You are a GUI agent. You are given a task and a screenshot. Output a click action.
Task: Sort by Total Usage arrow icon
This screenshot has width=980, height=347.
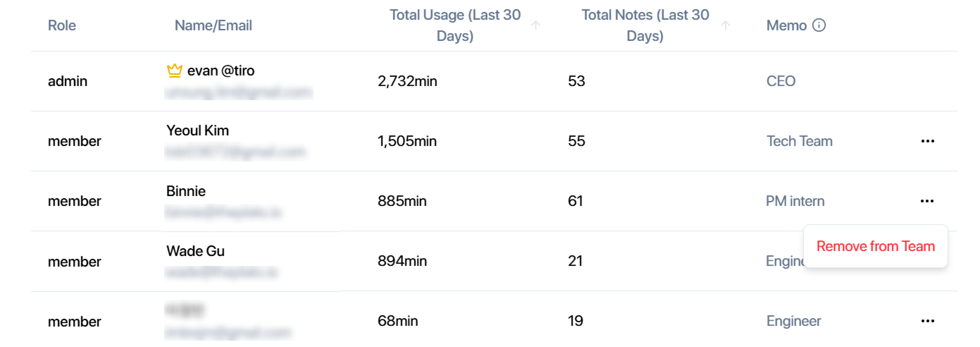[536, 25]
